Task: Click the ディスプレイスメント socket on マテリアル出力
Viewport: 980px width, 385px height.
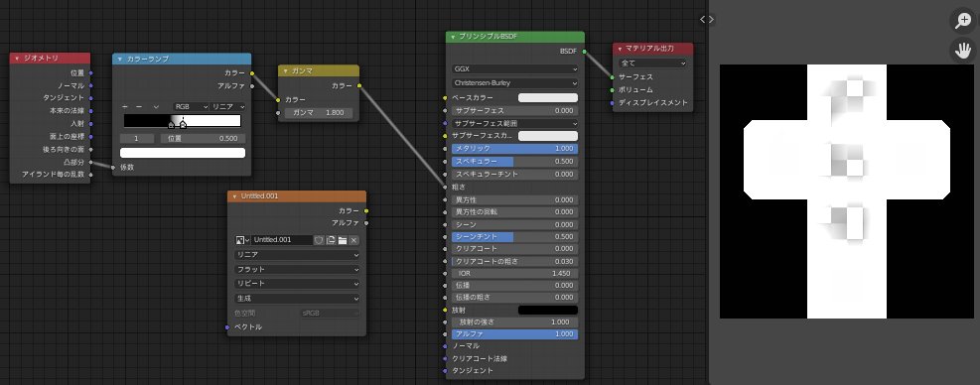Action: coord(613,102)
